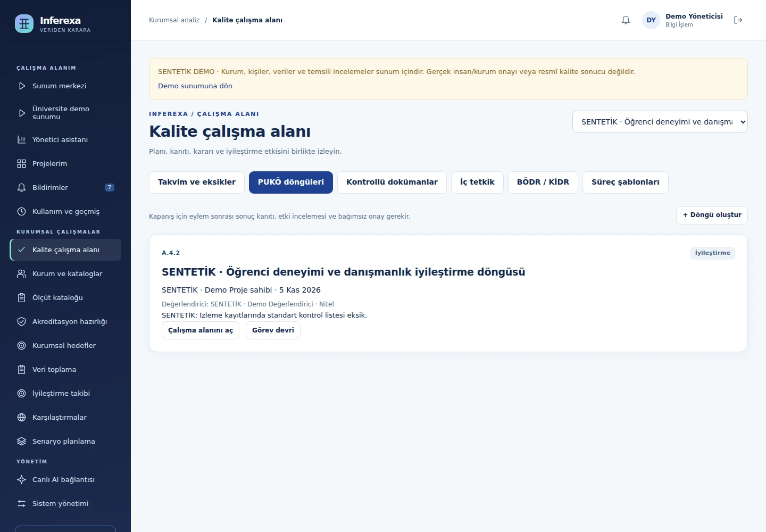Click Sunum merkezi play icon
The image size is (766, 532).
point(22,86)
